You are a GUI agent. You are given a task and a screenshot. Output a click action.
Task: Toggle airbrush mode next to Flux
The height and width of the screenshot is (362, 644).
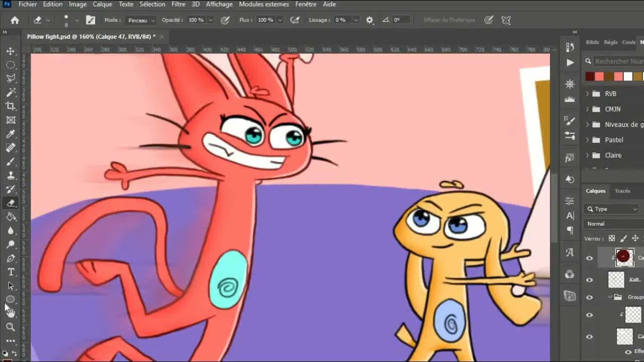(x=295, y=20)
